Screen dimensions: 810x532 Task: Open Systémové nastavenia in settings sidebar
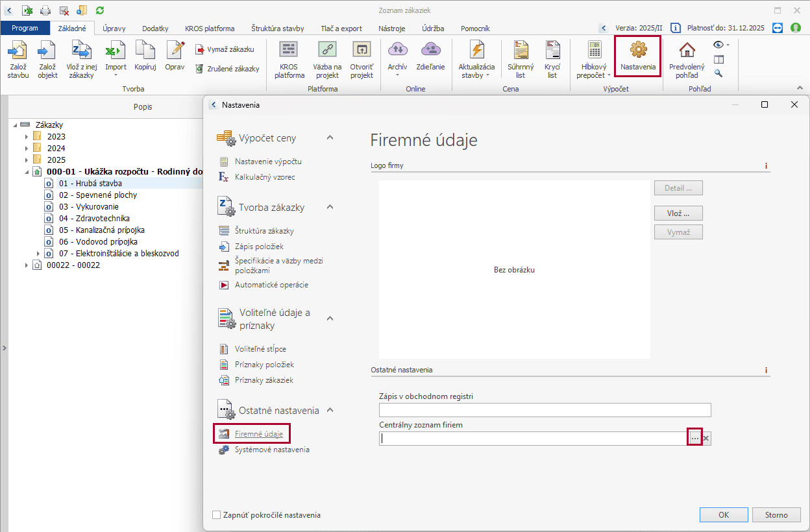click(271, 450)
